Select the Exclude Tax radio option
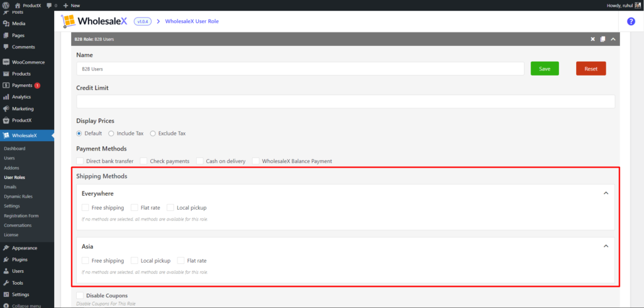 click(x=153, y=134)
